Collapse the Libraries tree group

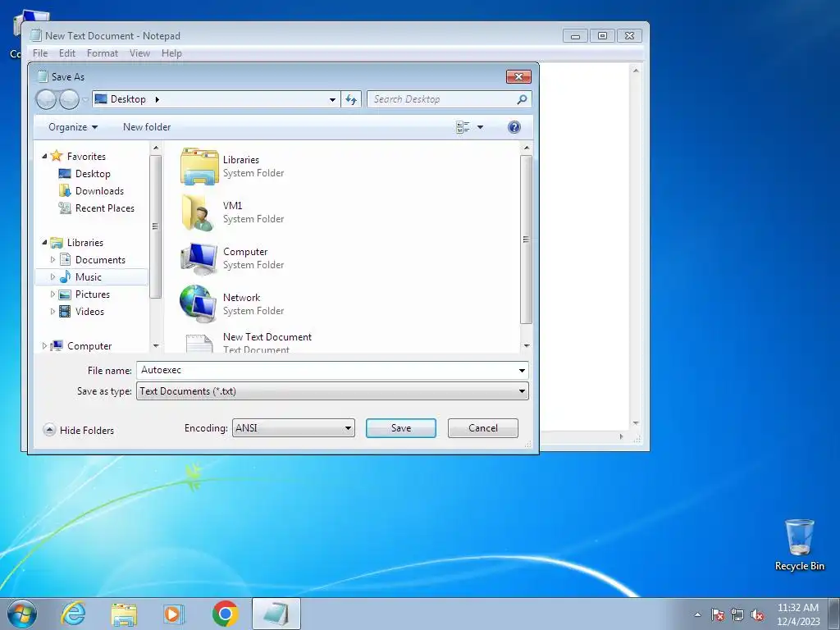point(44,242)
